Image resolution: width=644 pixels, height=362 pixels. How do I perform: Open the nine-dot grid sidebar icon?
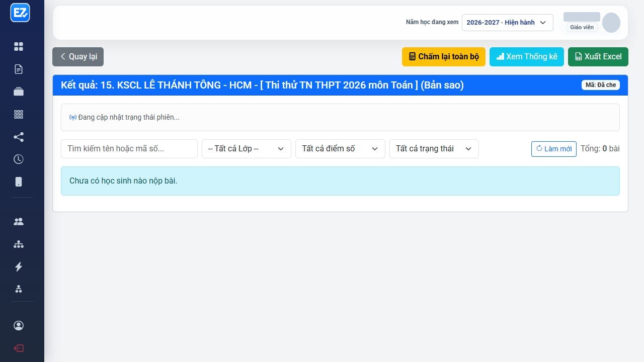pyautogui.click(x=19, y=115)
